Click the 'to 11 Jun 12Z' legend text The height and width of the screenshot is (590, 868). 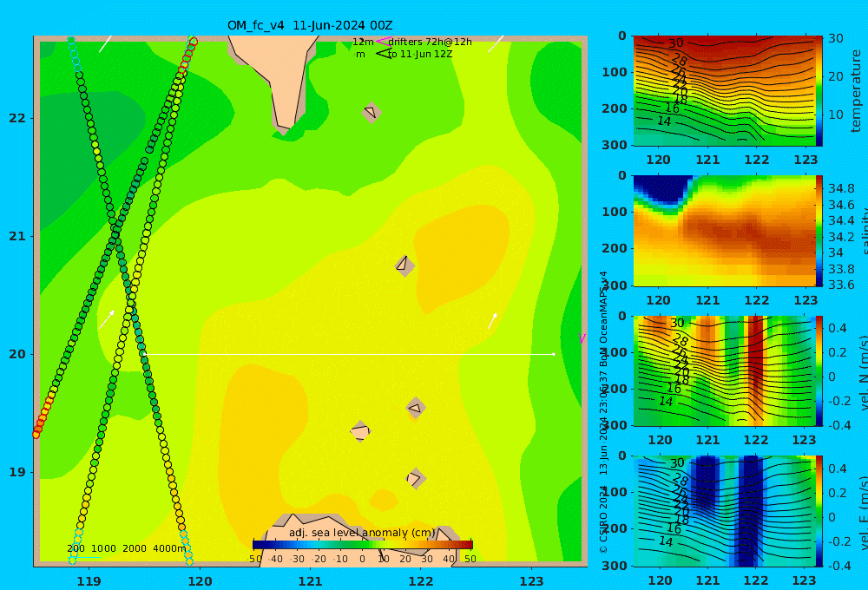(420, 54)
